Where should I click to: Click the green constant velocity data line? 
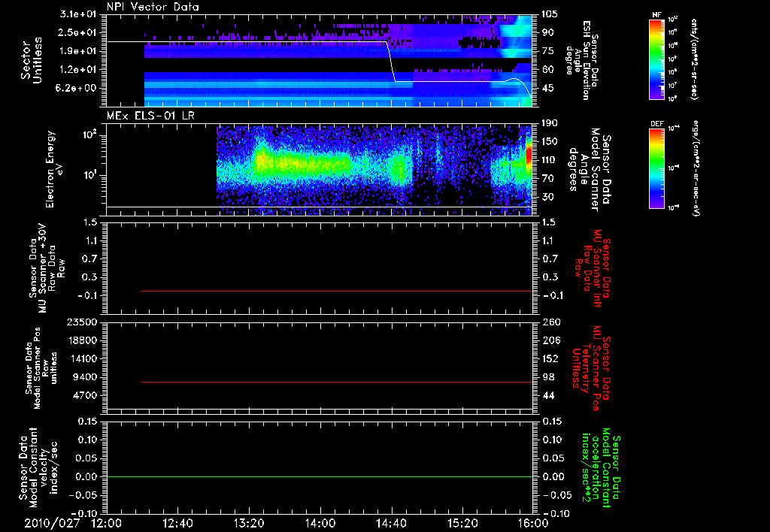320,476
